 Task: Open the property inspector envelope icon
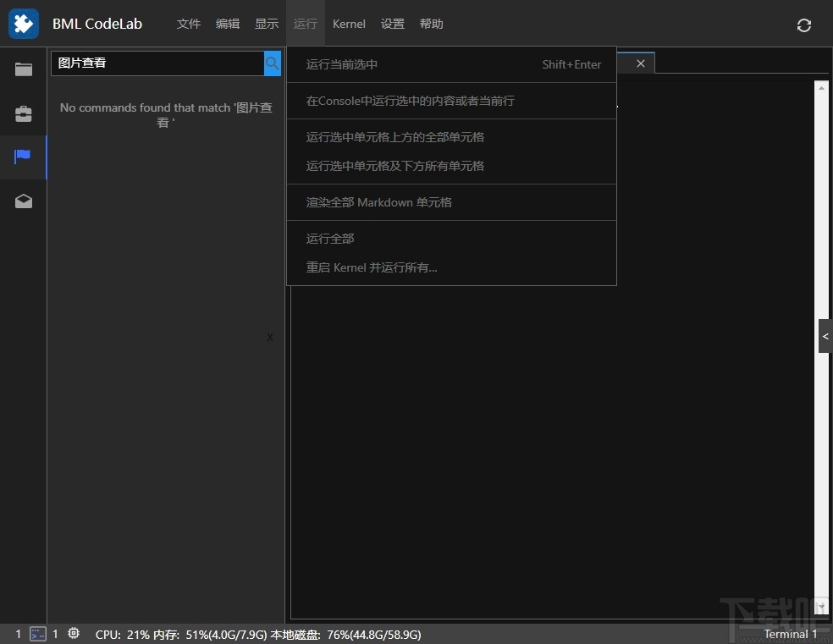(23, 201)
